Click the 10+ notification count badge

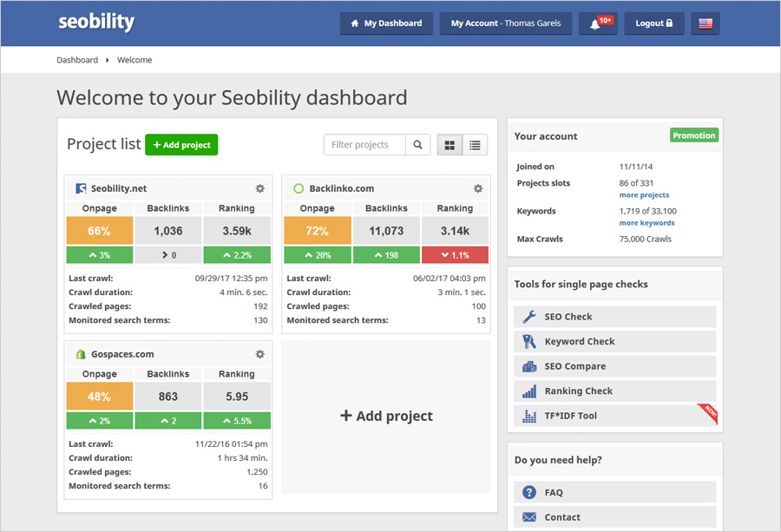(x=606, y=21)
